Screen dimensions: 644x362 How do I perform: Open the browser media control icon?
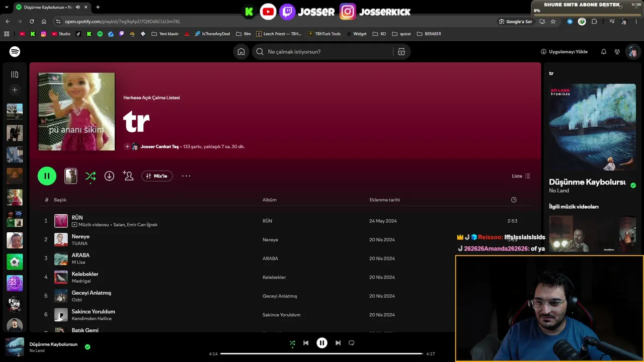(612, 22)
